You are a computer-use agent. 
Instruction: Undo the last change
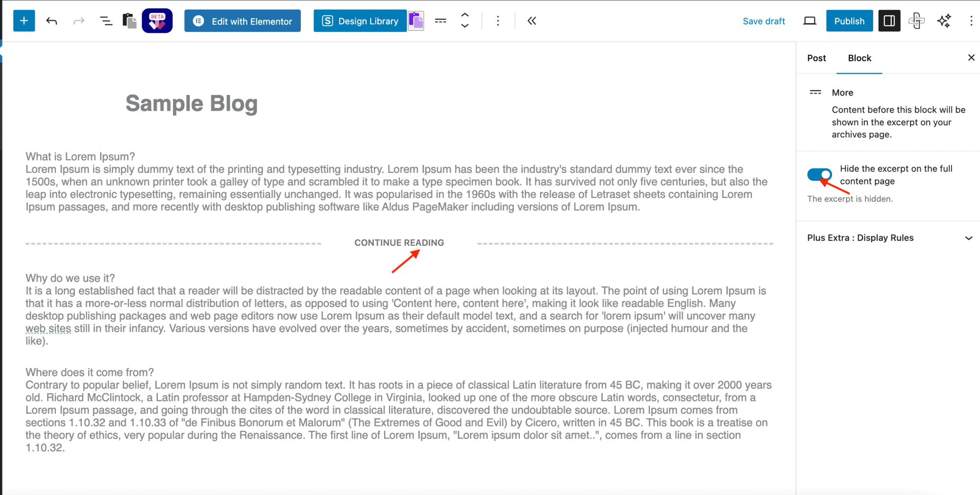point(51,21)
